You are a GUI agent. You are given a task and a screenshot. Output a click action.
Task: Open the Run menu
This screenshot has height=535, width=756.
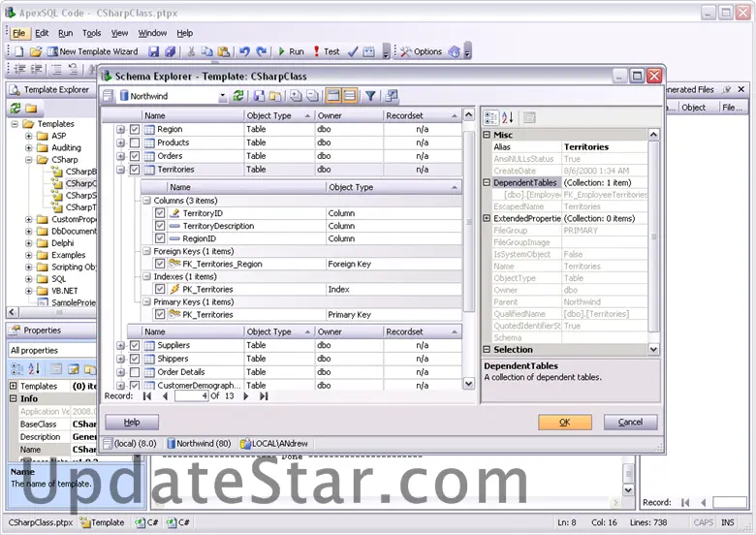click(66, 33)
